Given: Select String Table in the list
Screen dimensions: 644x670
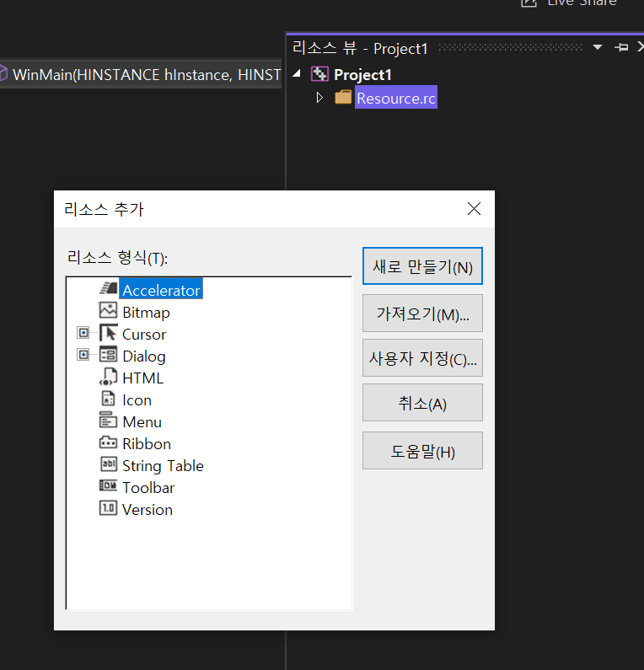Looking at the screenshot, I should click(163, 466).
